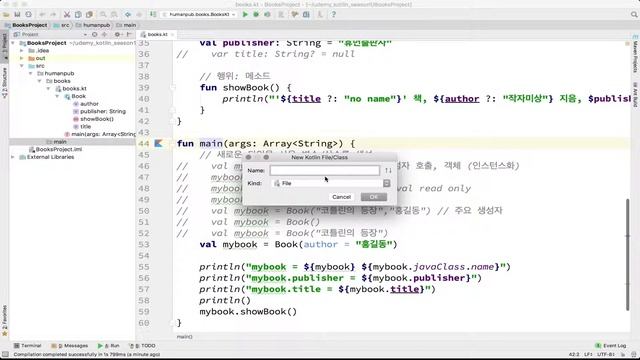Click the up-down sort arrows beside Name field
Viewport: 640px width, 360px height.
(x=388, y=170)
